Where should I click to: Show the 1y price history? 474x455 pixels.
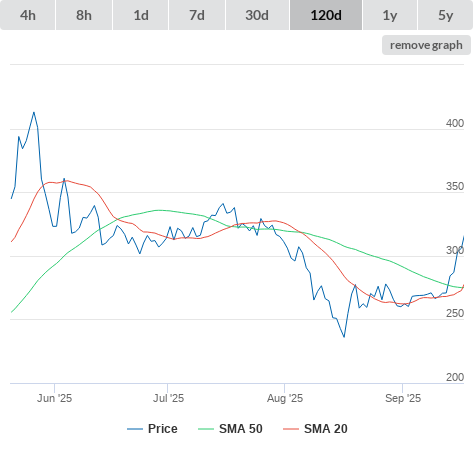[x=390, y=15]
